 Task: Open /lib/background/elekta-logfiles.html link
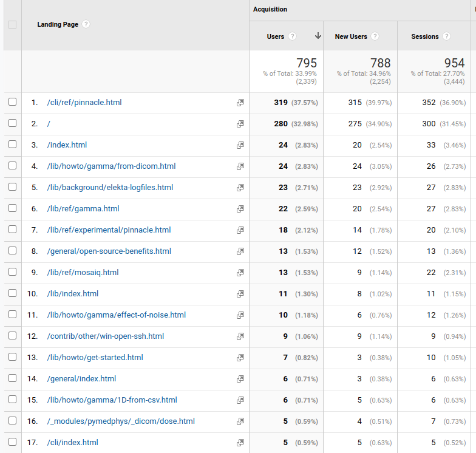110,188
